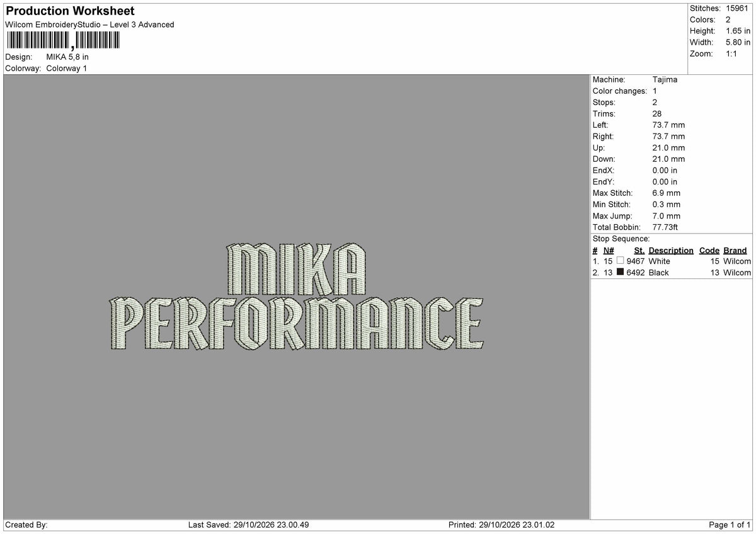The height and width of the screenshot is (534, 756).
Task: Click the Description column header
Action: click(671, 251)
